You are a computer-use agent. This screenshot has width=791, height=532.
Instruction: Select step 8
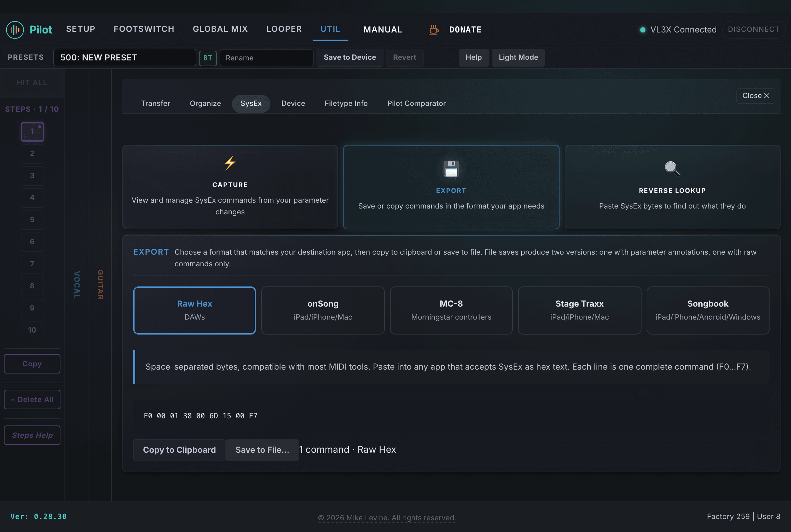[32, 286]
